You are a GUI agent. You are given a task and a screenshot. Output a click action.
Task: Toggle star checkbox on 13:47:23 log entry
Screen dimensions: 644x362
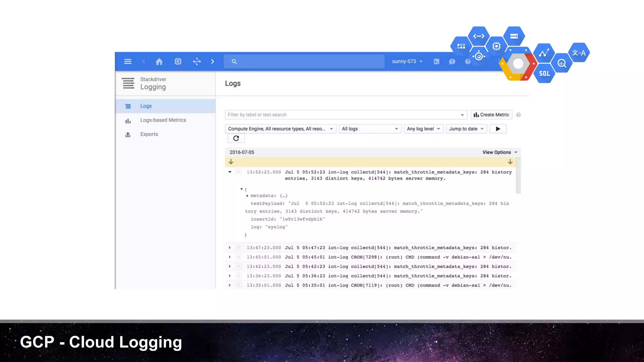coord(239,248)
